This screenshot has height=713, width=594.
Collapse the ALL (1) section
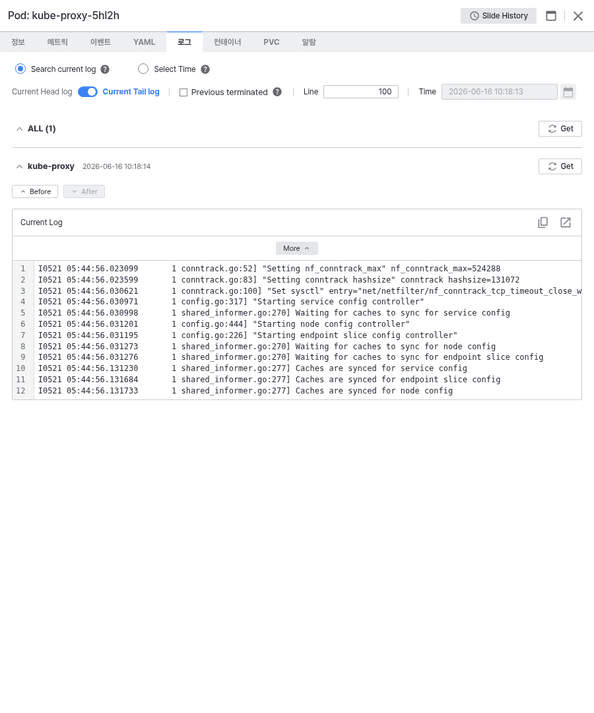click(x=19, y=129)
